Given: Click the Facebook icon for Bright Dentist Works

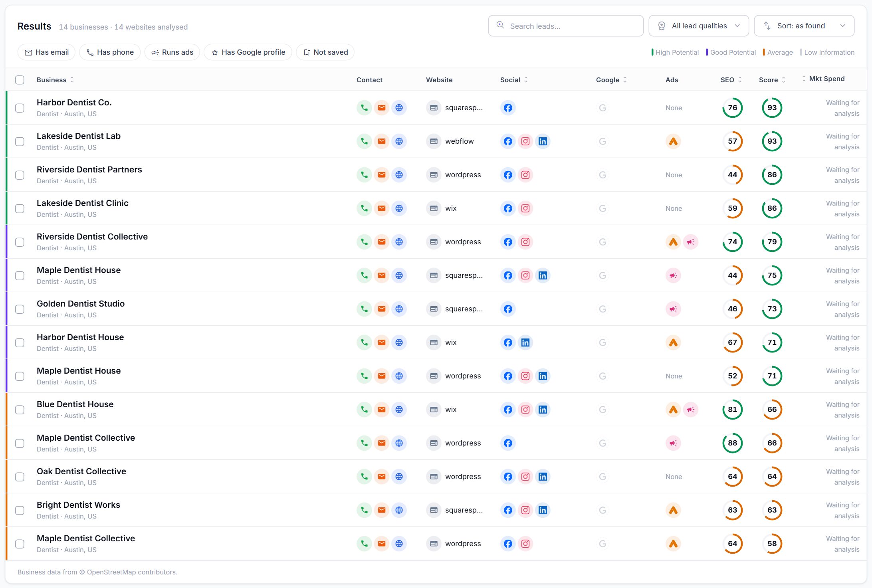Looking at the screenshot, I should pos(508,510).
